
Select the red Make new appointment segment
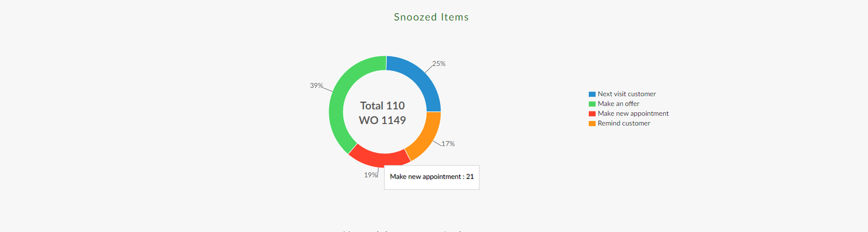coord(377,158)
